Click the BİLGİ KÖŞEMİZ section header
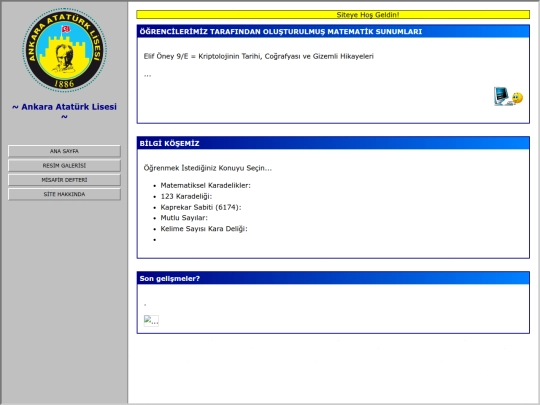 click(333, 143)
